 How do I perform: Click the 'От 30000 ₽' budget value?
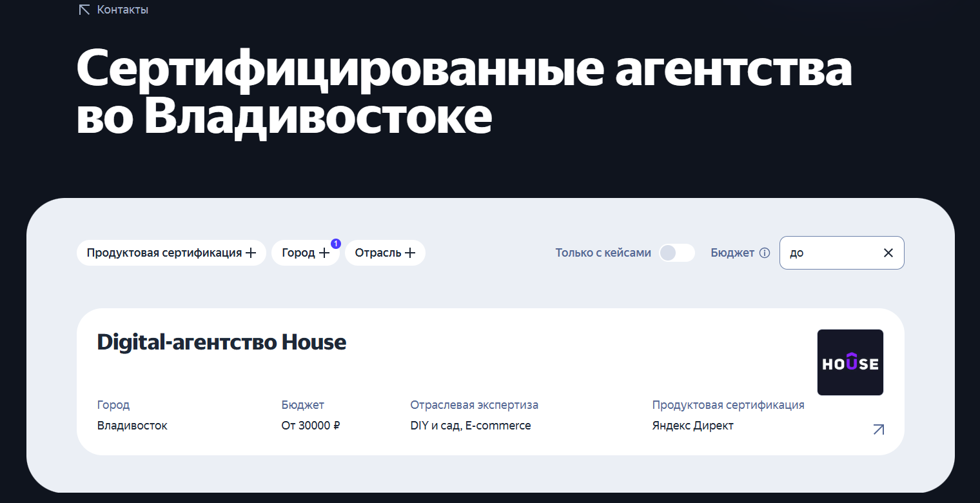pos(311,426)
